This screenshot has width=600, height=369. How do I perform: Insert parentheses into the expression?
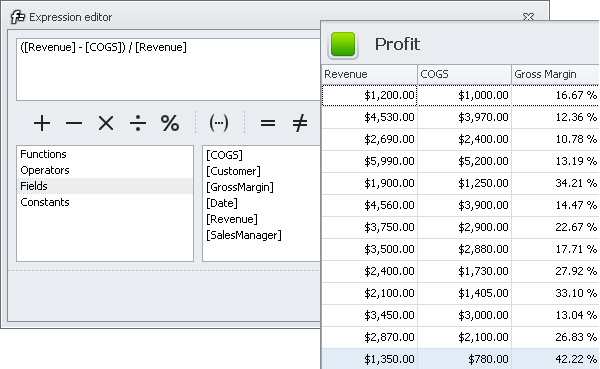click(x=219, y=123)
